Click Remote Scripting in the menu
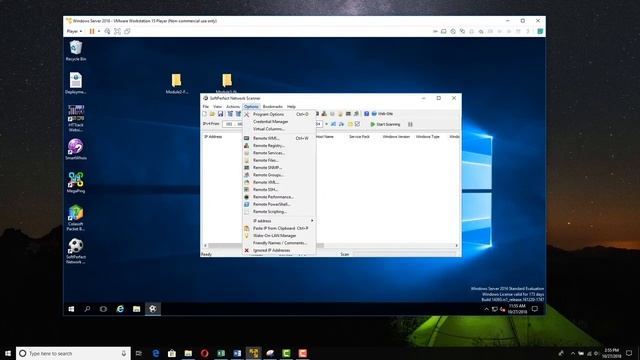Screen dimensions: 640x360 tap(279, 212)
